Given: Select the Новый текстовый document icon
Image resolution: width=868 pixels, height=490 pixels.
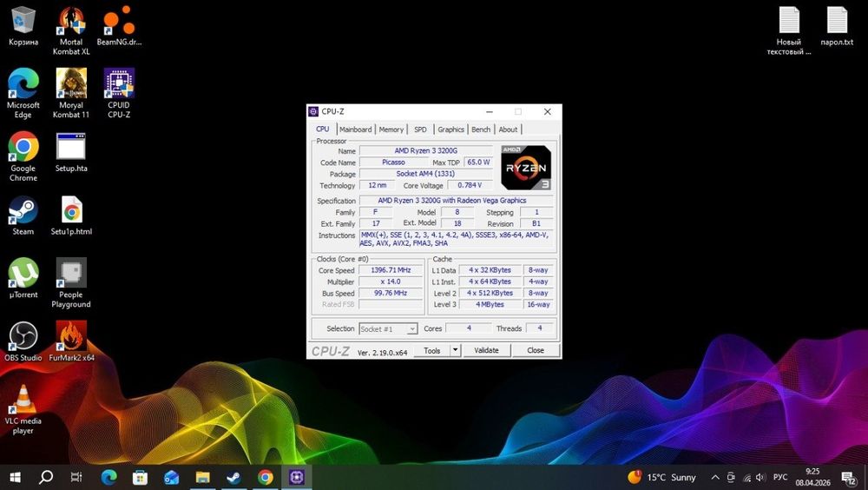Looking at the screenshot, I should click(789, 30).
